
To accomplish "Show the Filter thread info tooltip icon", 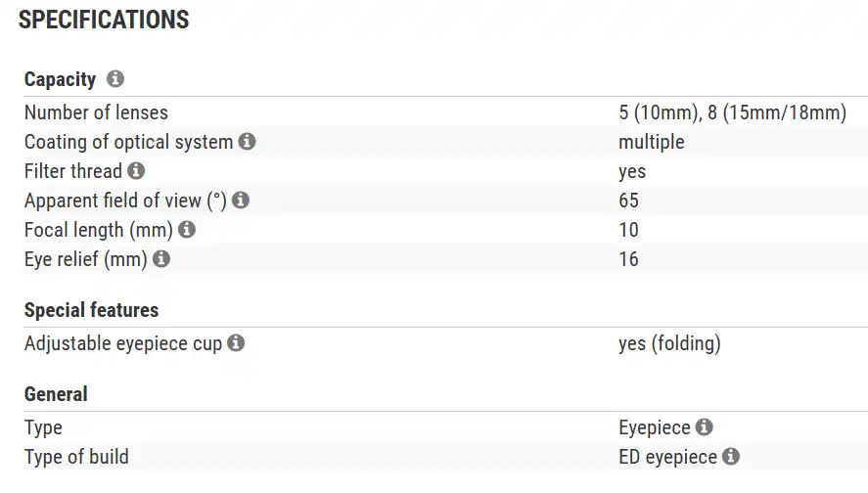I will (x=136, y=171).
